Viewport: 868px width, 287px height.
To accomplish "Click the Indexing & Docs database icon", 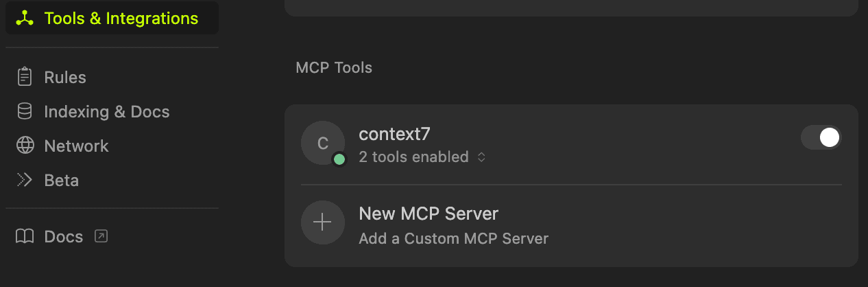I will coord(25,111).
